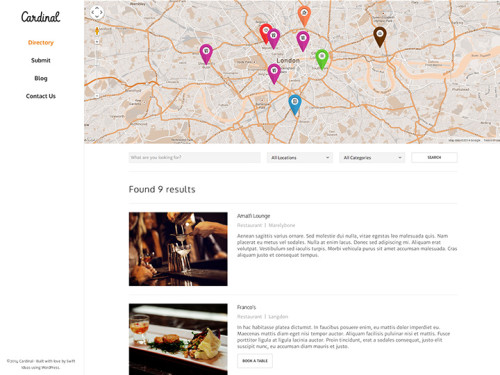
Task: Click the leftmost magenta map pin
Action: point(206,53)
